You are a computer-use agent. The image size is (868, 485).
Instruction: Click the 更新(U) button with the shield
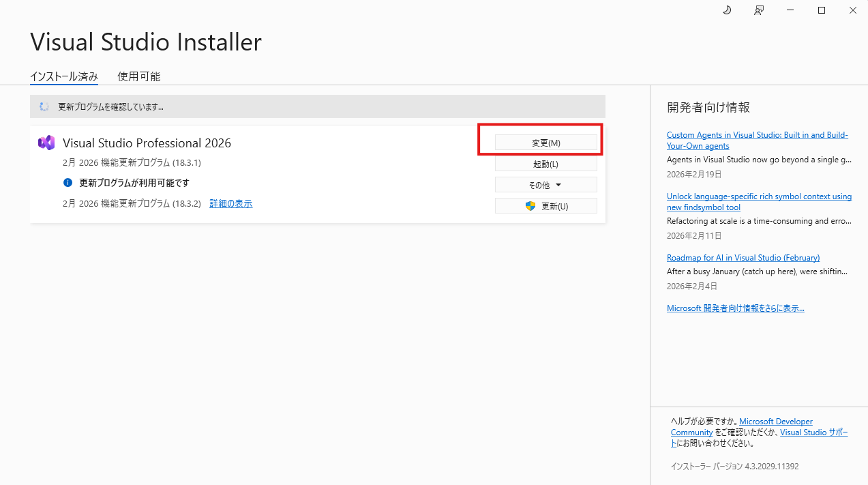click(545, 206)
